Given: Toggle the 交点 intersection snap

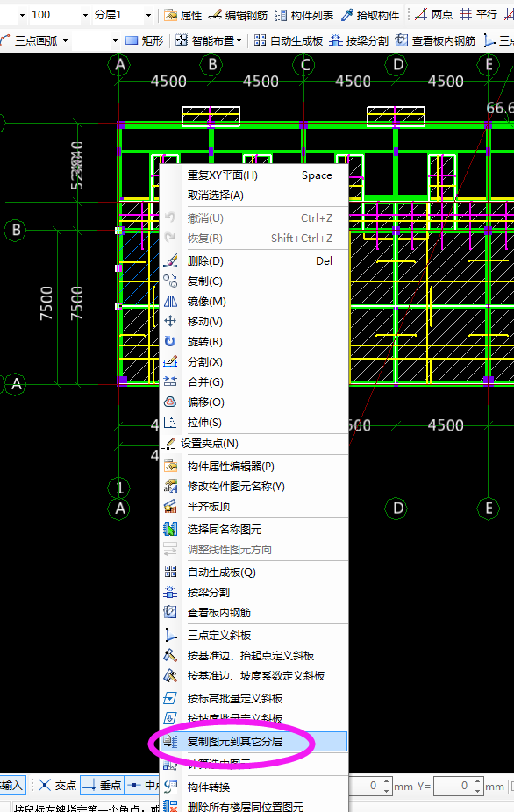Looking at the screenshot, I should point(58,786).
